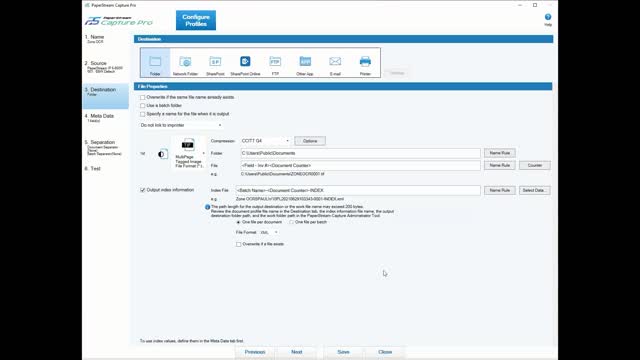Click the Next button

point(297,352)
